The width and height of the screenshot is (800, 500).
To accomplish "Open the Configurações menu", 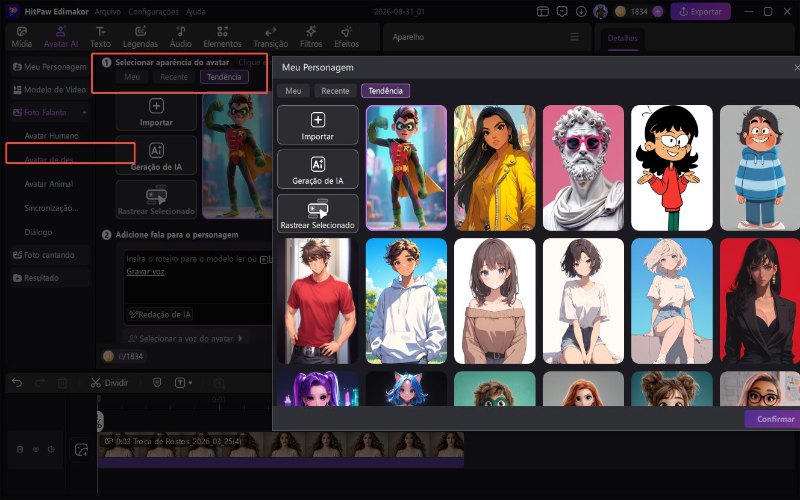I will point(153,11).
